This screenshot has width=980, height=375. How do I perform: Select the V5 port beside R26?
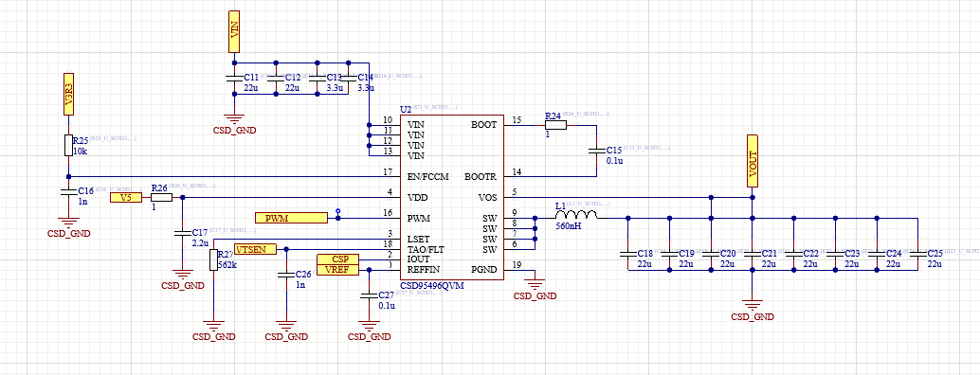(126, 197)
